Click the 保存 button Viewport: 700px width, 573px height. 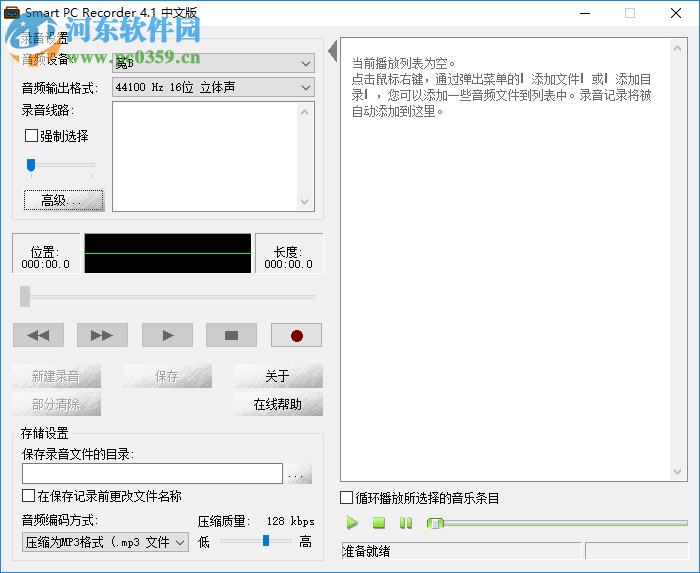pyautogui.click(x=167, y=376)
